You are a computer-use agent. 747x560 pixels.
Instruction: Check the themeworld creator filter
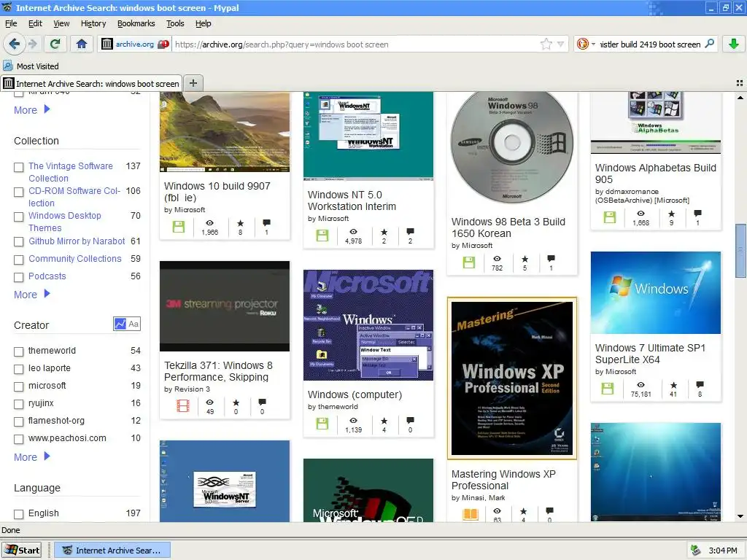[x=18, y=351]
